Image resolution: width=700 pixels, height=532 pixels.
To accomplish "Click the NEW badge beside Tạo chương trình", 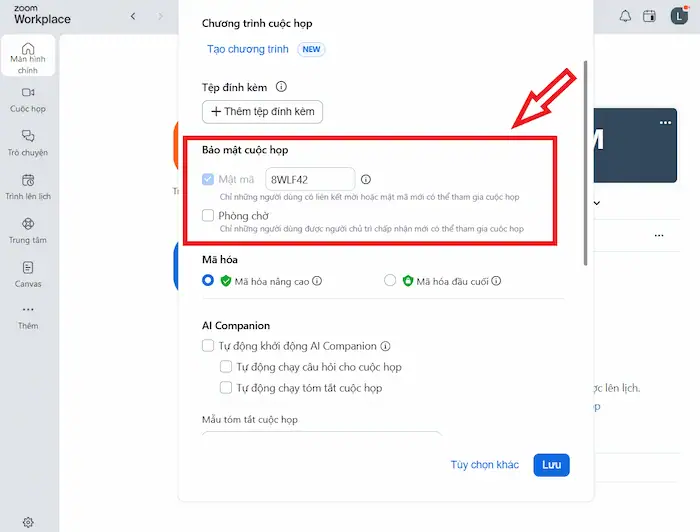I will pyautogui.click(x=311, y=49).
